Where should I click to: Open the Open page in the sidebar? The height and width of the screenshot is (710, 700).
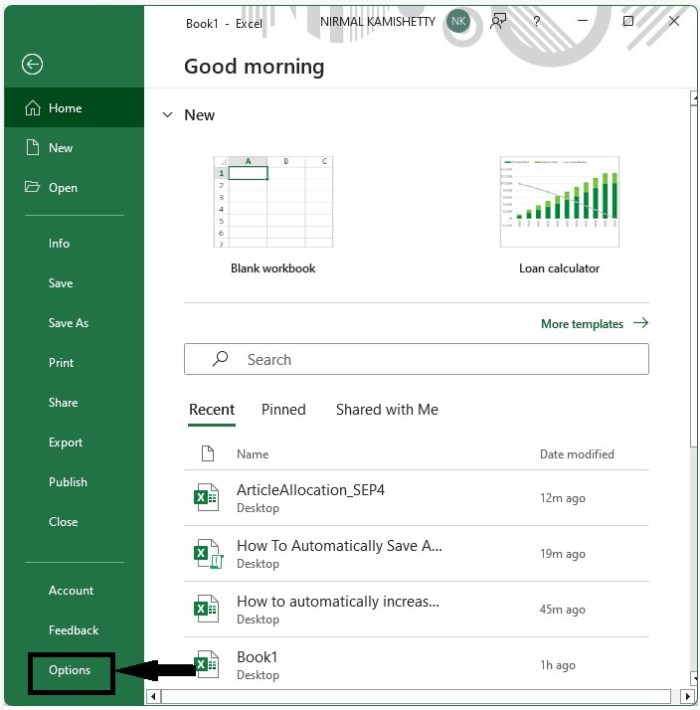pyautogui.click(x=74, y=187)
